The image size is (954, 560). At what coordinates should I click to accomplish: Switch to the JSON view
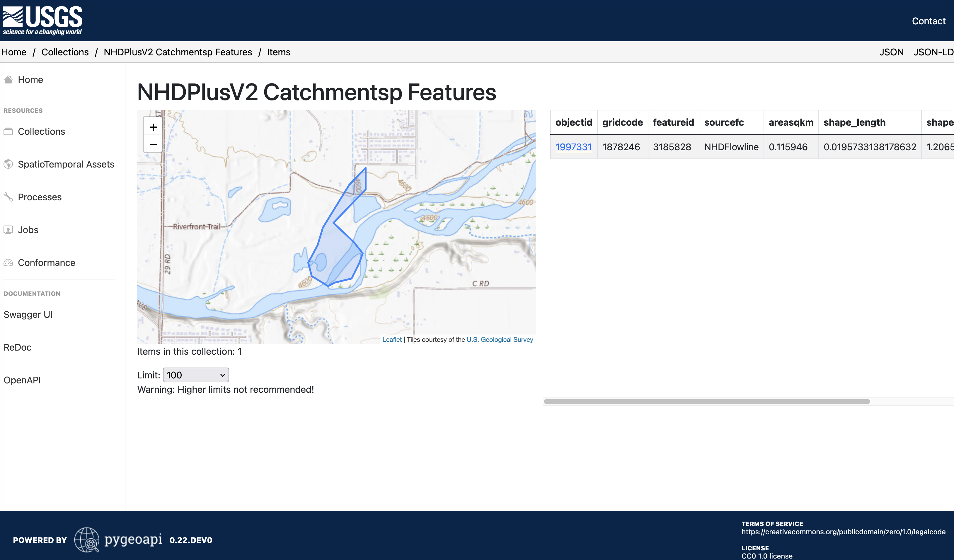(x=891, y=52)
